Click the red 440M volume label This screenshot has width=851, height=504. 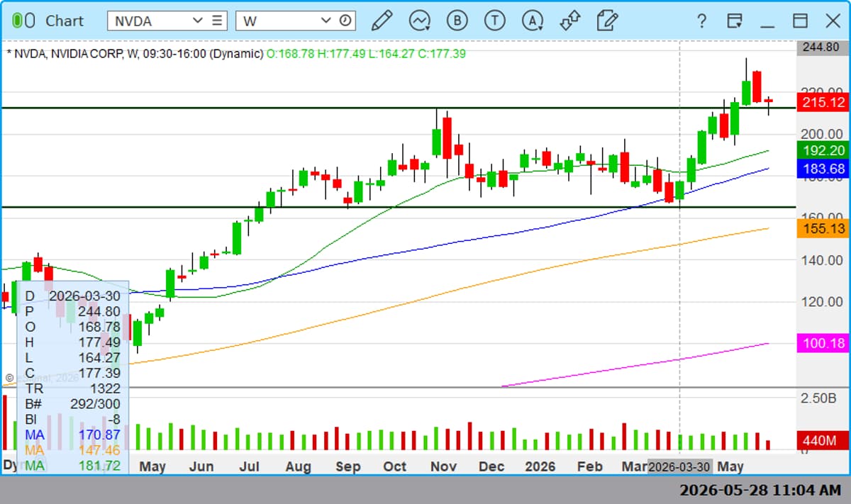(823, 440)
